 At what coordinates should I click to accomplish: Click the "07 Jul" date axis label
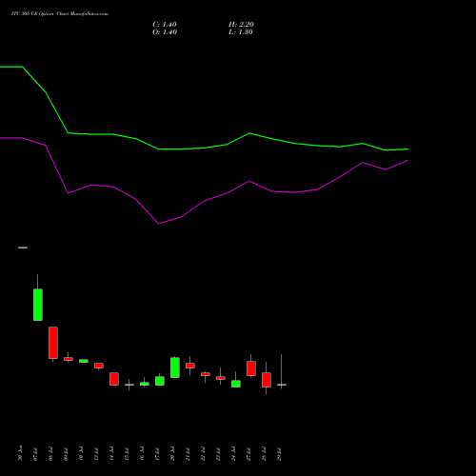pos(35,454)
